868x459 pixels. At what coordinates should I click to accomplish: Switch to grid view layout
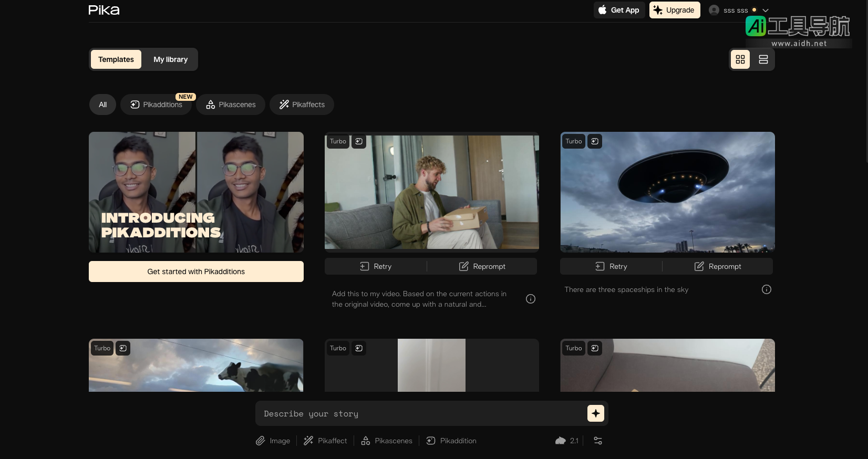pos(740,59)
